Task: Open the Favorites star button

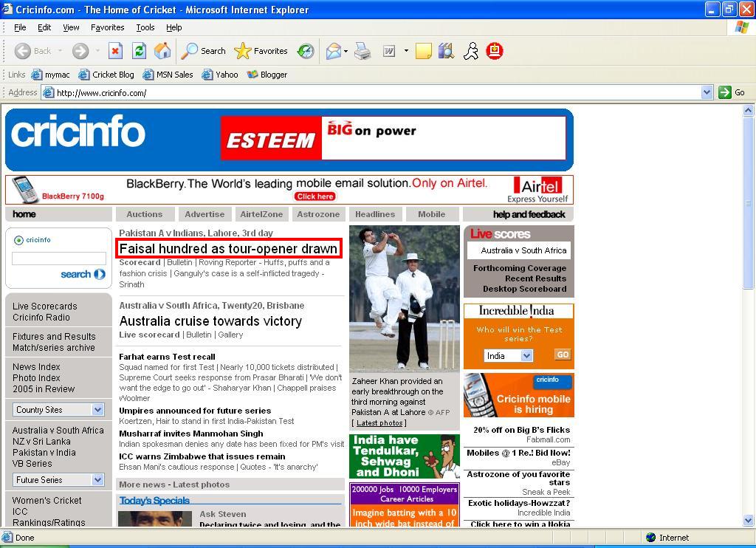Action: [x=261, y=51]
